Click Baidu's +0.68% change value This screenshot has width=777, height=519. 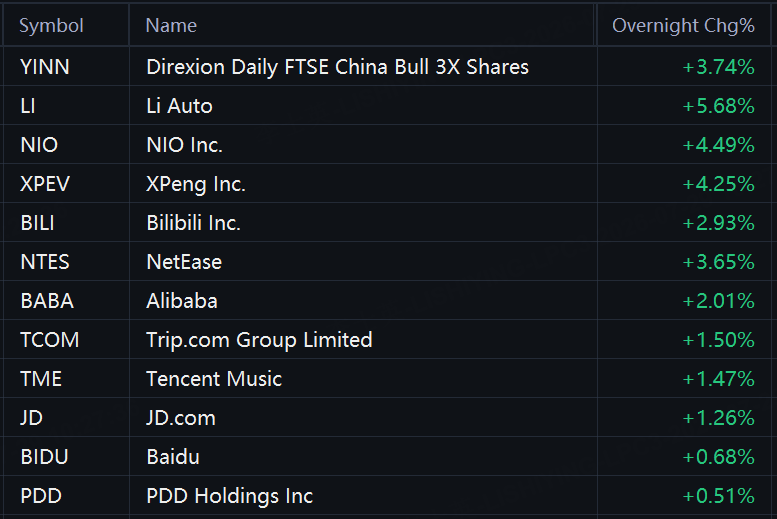(719, 457)
